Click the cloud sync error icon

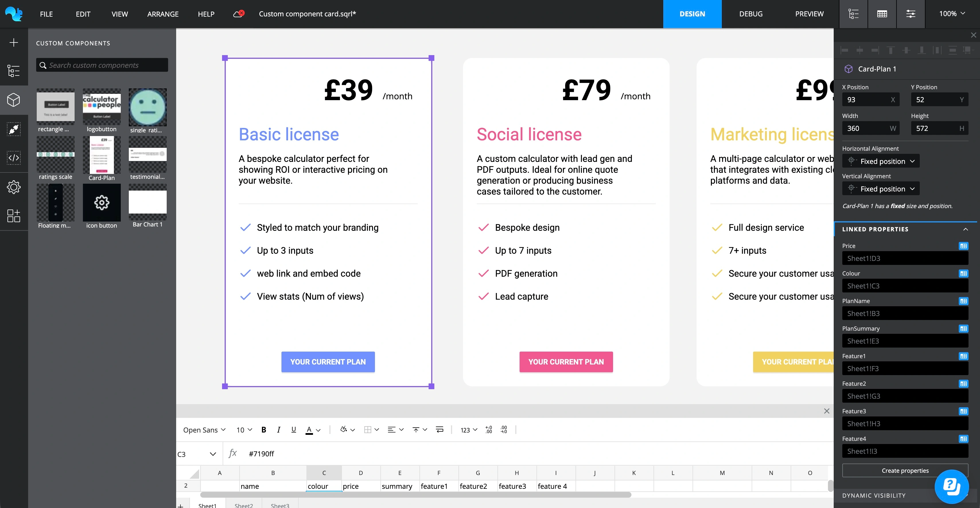pos(238,14)
